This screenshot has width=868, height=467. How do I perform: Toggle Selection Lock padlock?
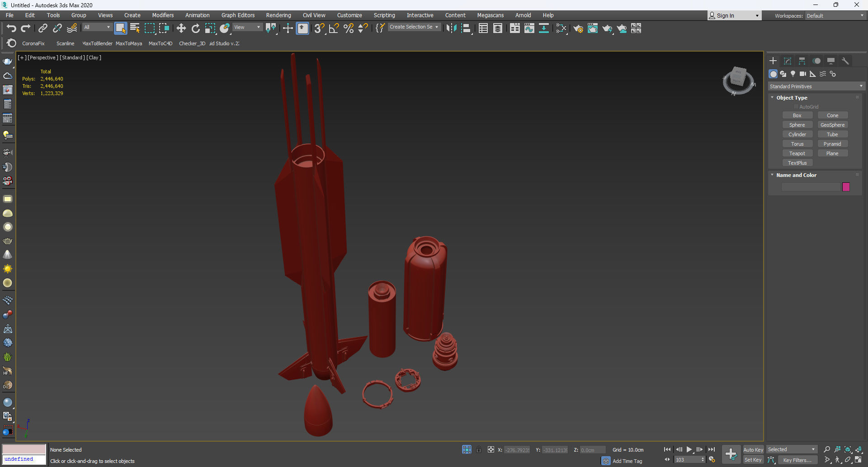click(479, 449)
